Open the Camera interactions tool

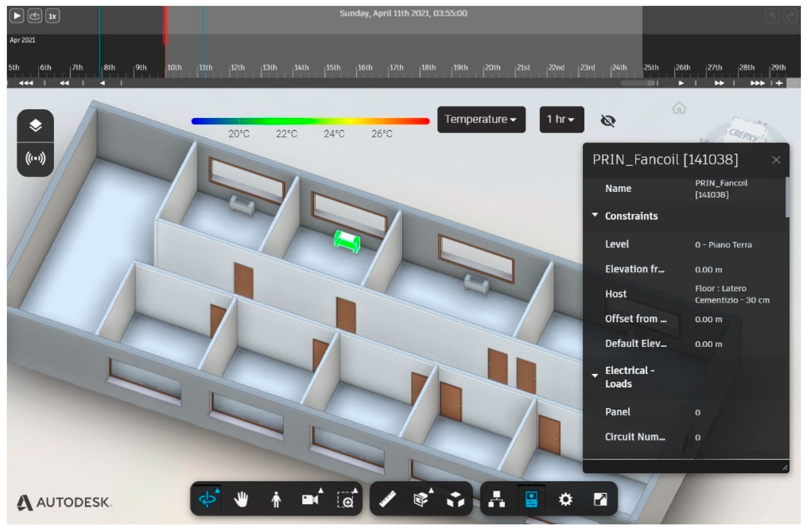pyautogui.click(x=311, y=499)
